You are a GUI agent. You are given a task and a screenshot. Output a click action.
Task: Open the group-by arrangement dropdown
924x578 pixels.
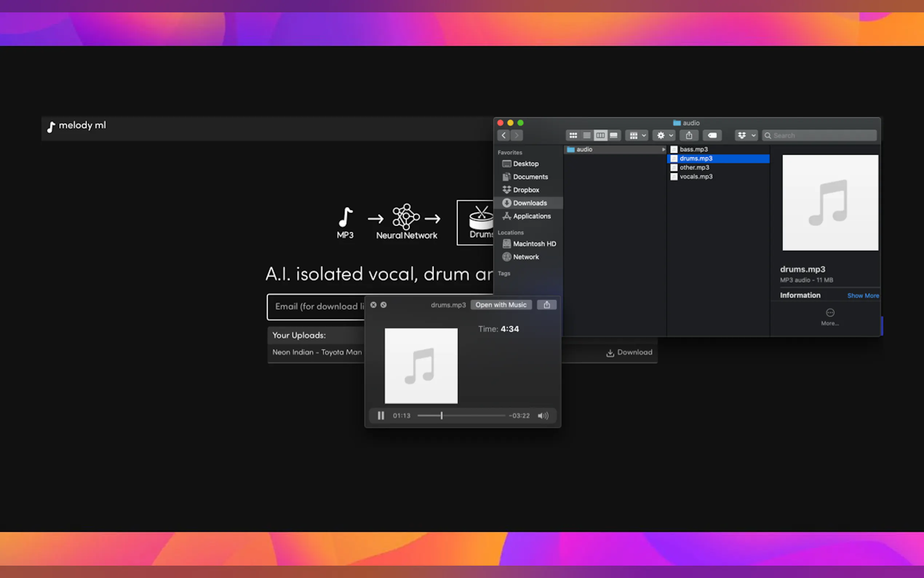(637, 135)
